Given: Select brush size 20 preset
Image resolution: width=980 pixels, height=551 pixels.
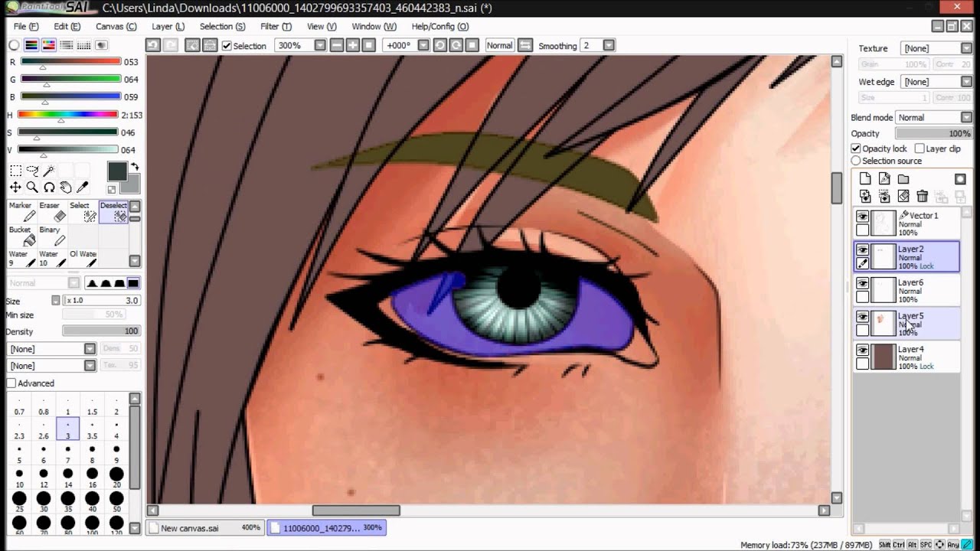Looking at the screenshot, I should click(x=116, y=478).
